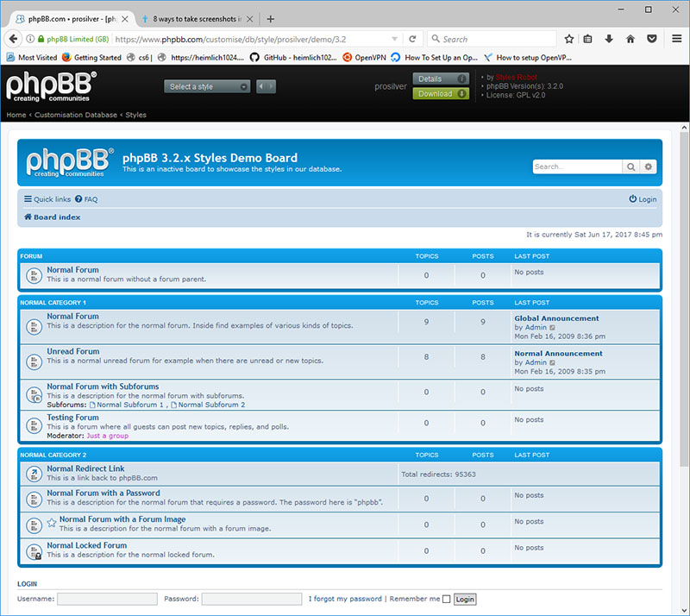
Task: Tick the Remember me checkbox
Action: [446, 599]
